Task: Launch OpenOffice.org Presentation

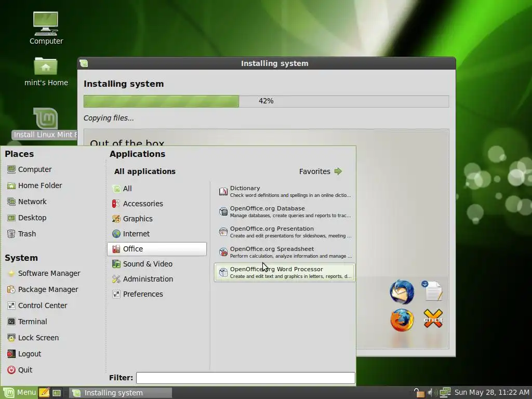Action: [x=285, y=232]
